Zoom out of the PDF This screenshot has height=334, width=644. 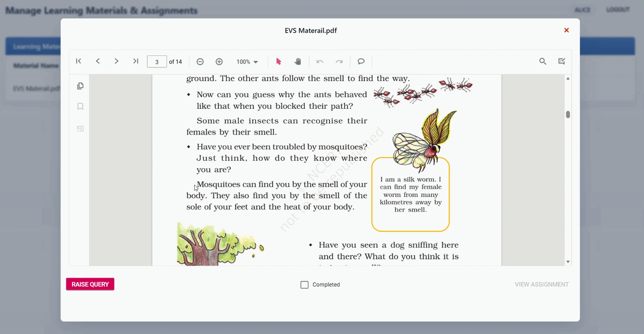(200, 61)
